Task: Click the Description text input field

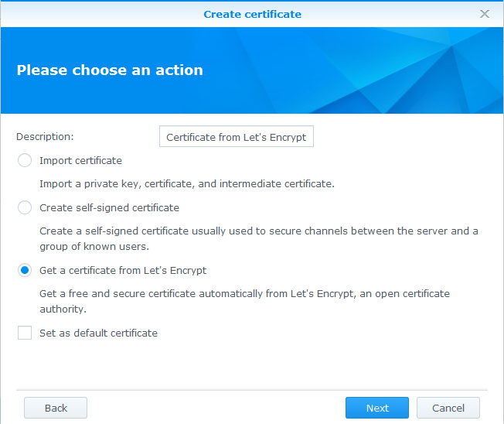Action: pyautogui.click(x=236, y=137)
